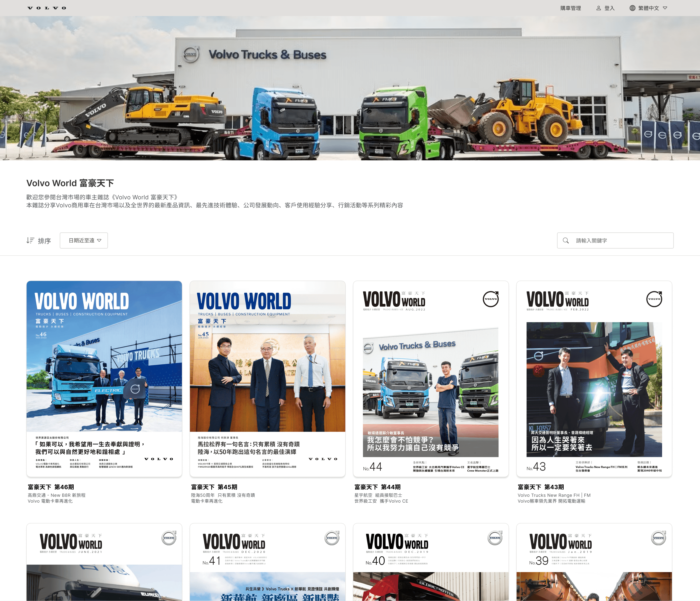Screen dimensions: 700x601
Task: Open the issue No.40 magazine cover
Action: click(431, 562)
